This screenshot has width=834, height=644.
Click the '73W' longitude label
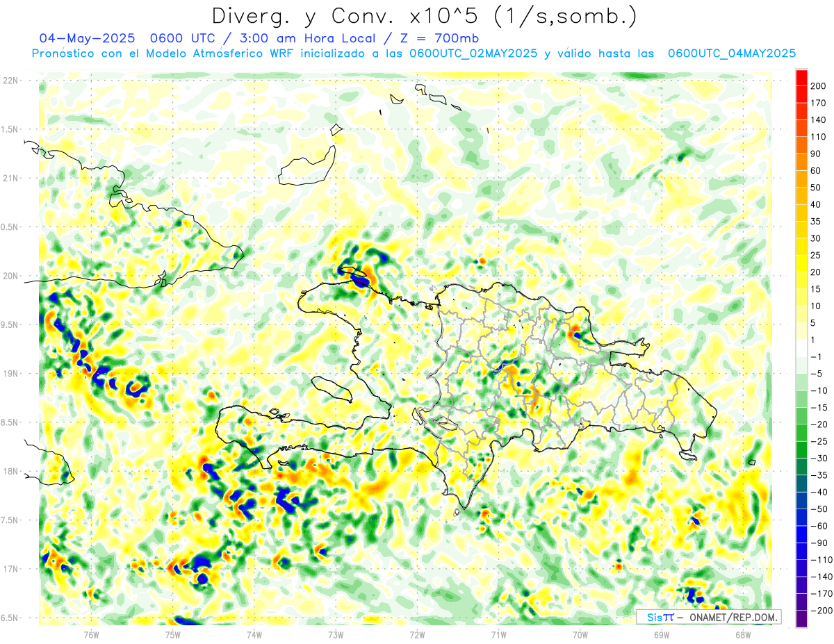pyautogui.click(x=336, y=634)
